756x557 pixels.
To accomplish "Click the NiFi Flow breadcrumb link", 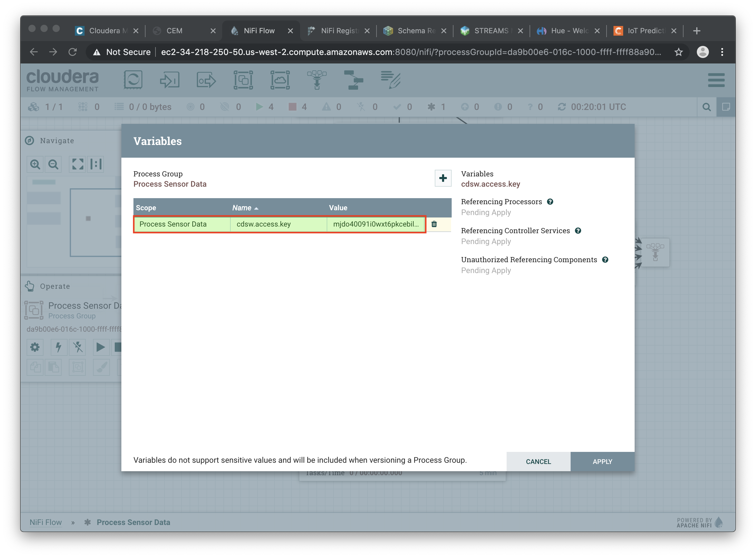I will pyautogui.click(x=46, y=522).
